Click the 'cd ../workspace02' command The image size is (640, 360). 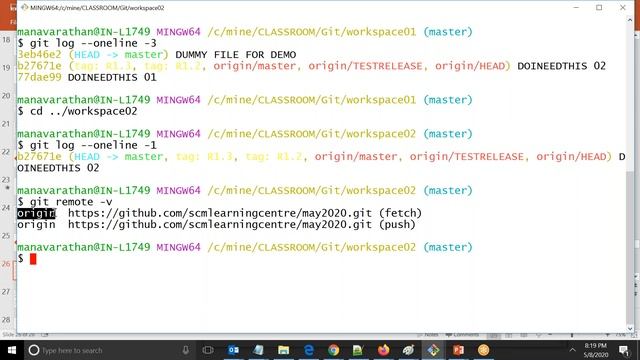(77, 111)
